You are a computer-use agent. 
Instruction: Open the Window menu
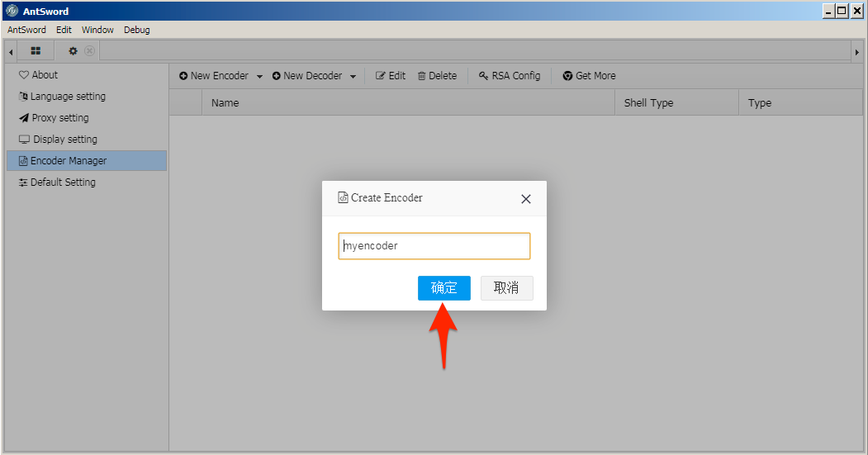point(97,30)
